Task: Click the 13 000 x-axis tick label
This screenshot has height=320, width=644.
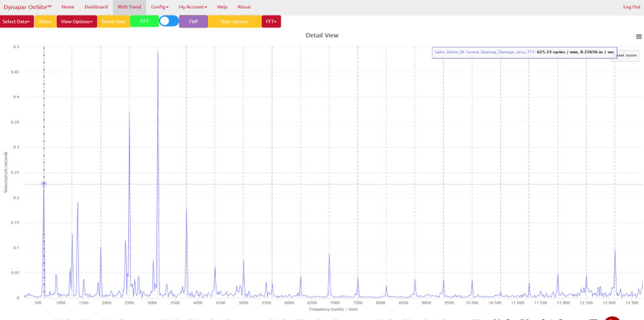Action: [608, 303]
